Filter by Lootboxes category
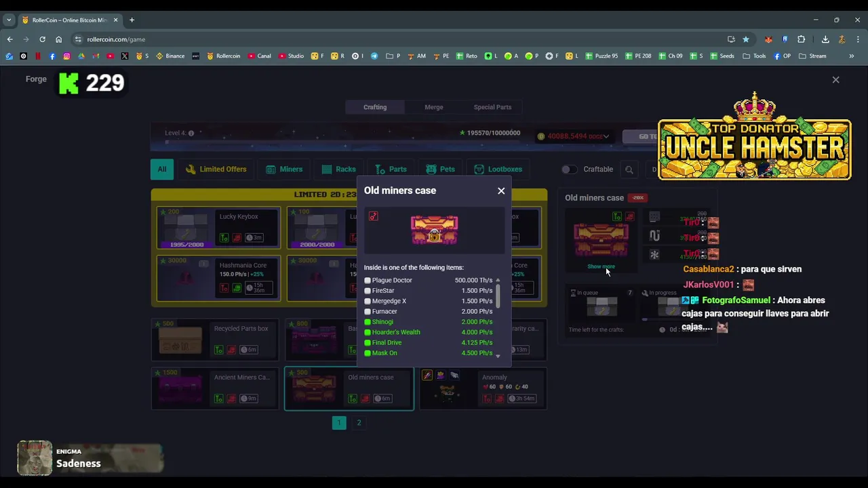 [498, 169]
